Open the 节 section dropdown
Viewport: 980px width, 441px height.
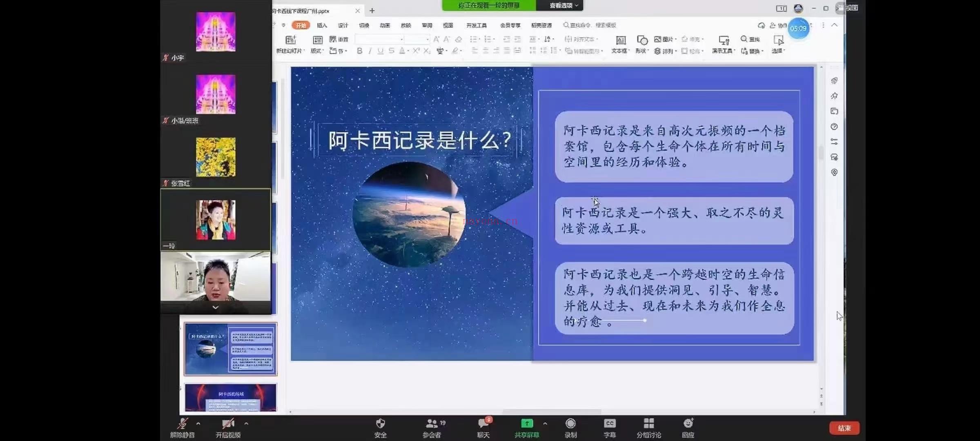tap(339, 51)
